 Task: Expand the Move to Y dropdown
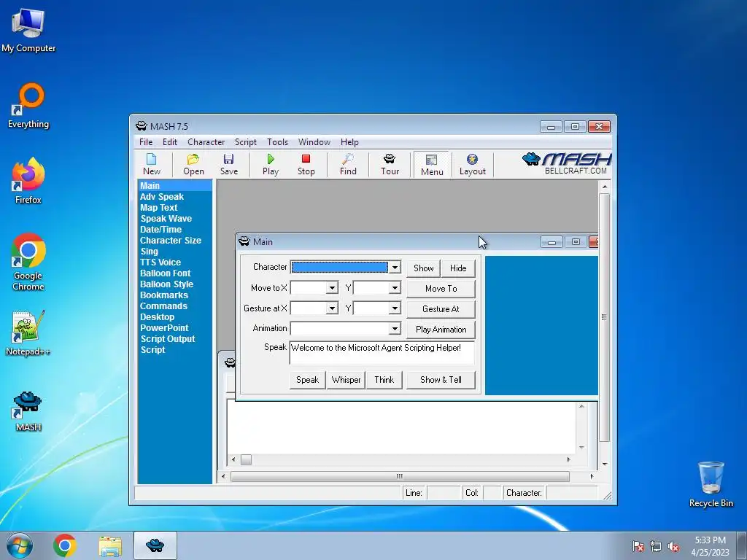coord(395,288)
